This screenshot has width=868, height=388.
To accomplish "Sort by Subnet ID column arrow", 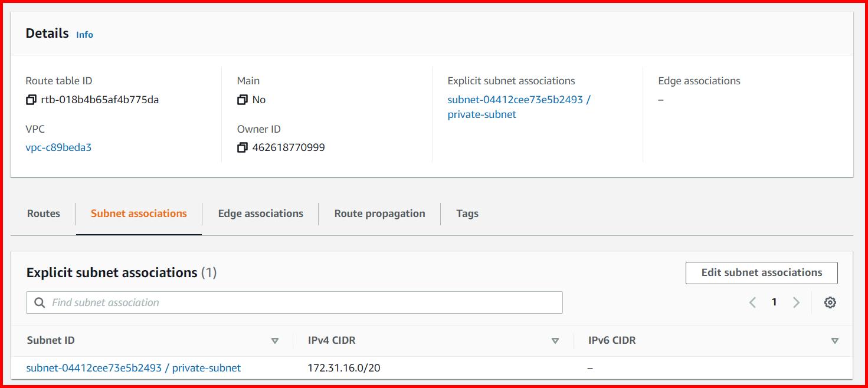I will pos(274,341).
